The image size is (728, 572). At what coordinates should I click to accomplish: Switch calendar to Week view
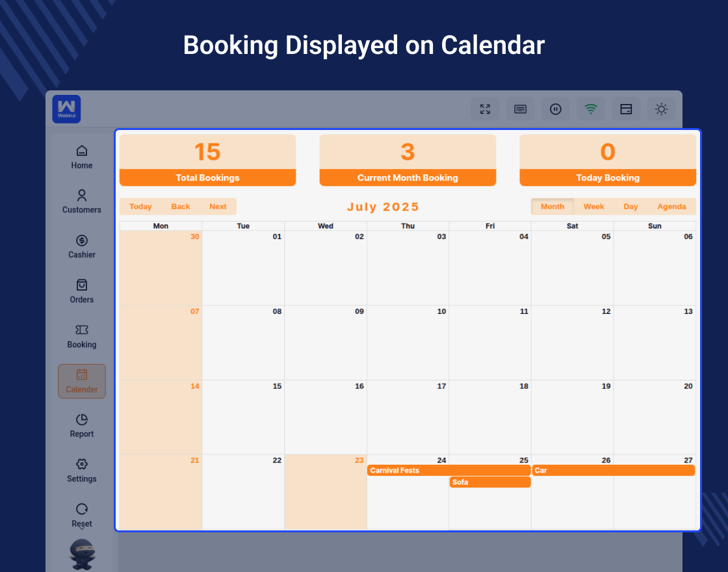[593, 207]
